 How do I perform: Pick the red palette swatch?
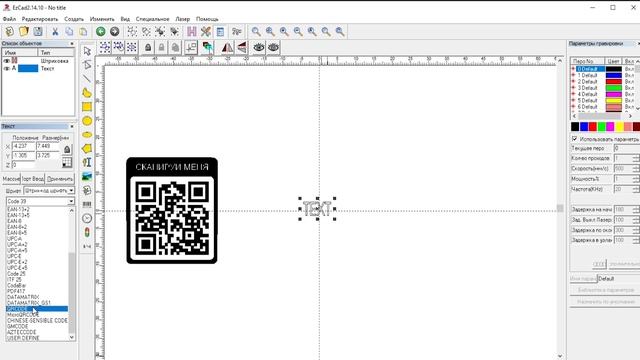[x=593, y=127]
